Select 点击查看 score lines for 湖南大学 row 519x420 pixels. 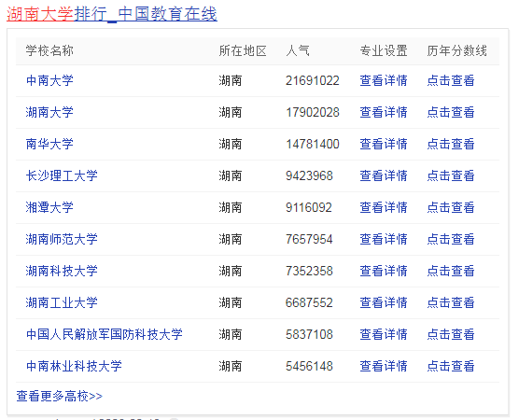click(451, 112)
